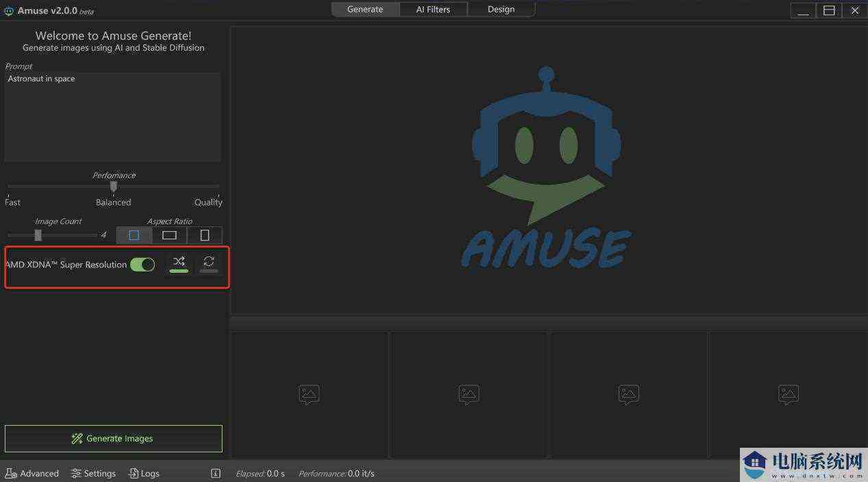Image resolution: width=868 pixels, height=482 pixels.
Task: Click the Performance it/s status text
Action: [336, 474]
